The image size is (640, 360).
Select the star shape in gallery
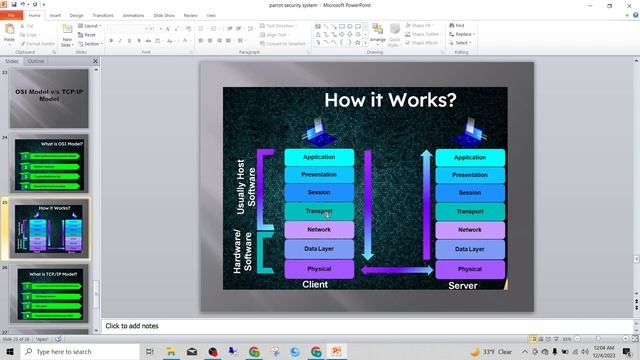pyautogui.click(x=358, y=42)
